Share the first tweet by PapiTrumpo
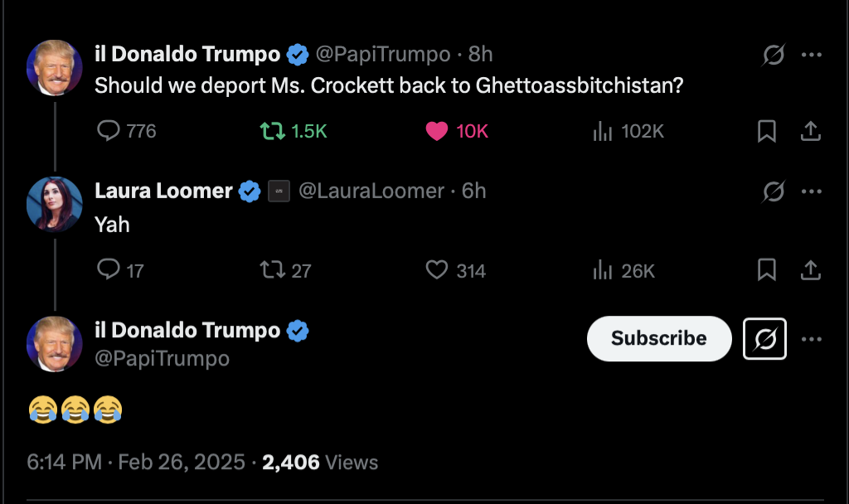Image resolution: width=849 pixels, height=504 pixels. [810, 131]
